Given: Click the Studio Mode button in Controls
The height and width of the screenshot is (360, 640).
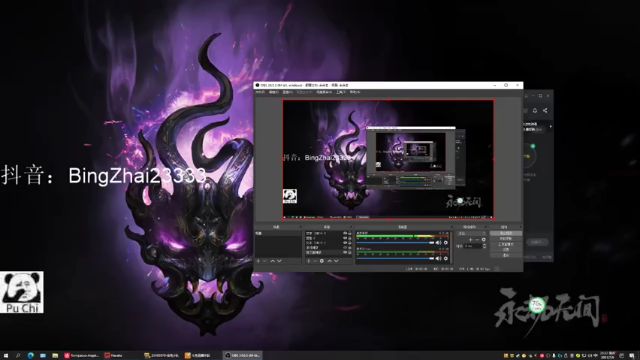Looking at the screenshot, I should point(506,244).
